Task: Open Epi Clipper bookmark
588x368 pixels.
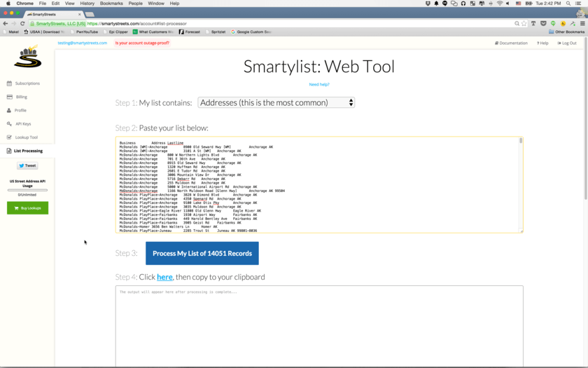Action: (115, 32)
